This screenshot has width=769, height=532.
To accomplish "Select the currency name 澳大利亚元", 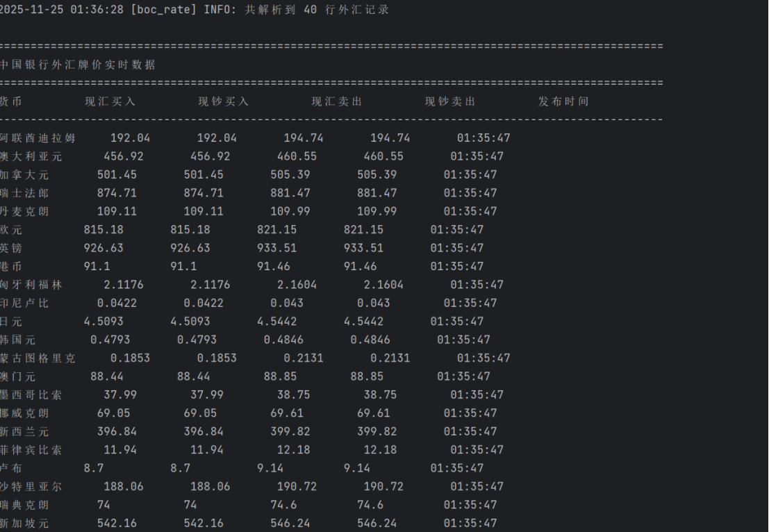I will [31, 156].
